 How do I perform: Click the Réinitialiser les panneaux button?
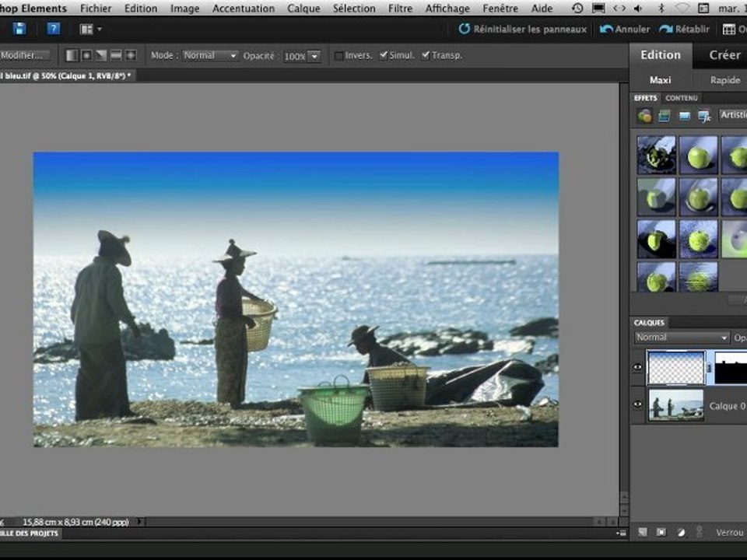523,29
